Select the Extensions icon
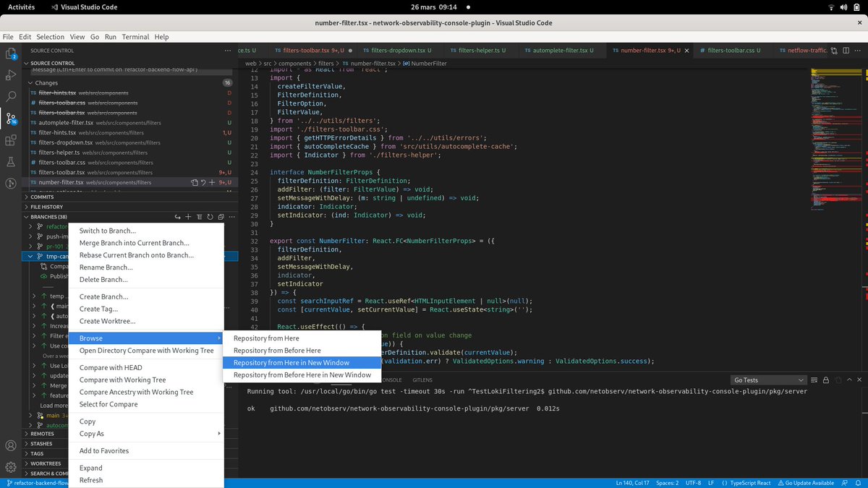The height and width of the screenshot is (488, 868). point(12,141)
